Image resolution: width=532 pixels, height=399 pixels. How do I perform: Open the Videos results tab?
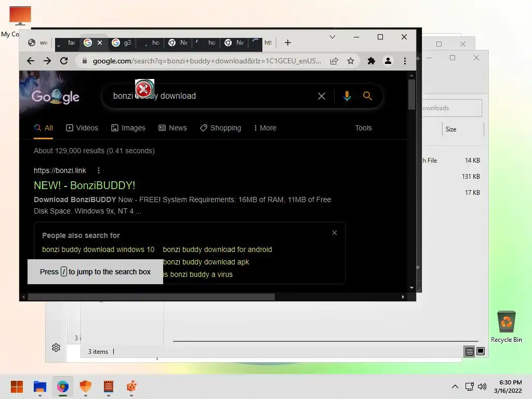click(x=82, y=128)
